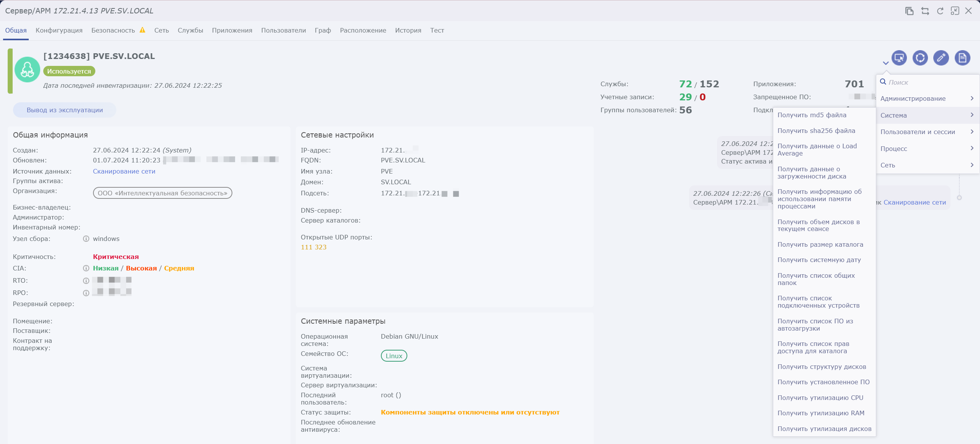Screen dimensions: 980x444
Task: Click the warning icon on the Безопасность tab
Action: [142, 30]
